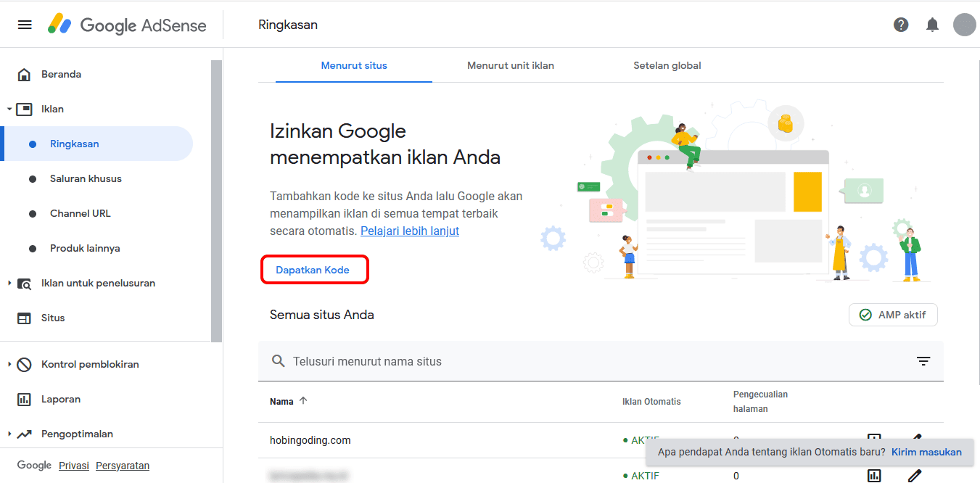Click the Laporan report icon

coord(24,399)
